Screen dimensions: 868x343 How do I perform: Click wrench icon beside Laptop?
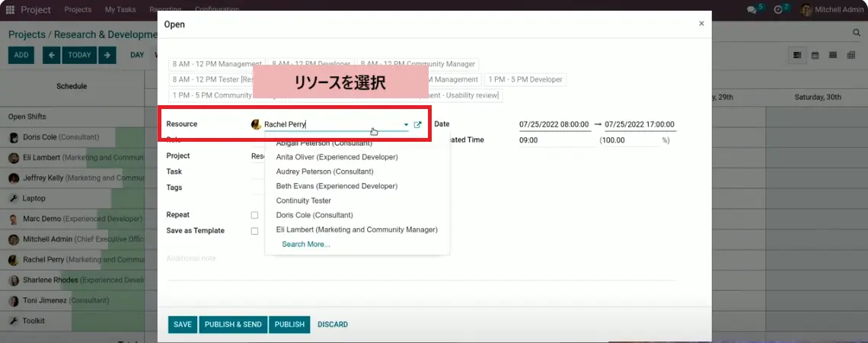(14, 198)
